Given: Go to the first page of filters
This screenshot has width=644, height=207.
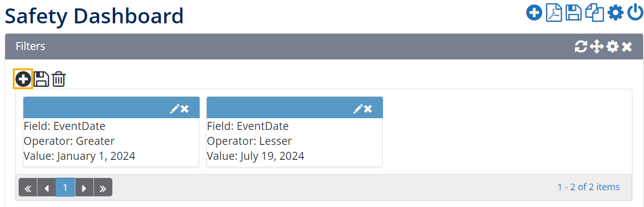Looking at the screenshot, I should coord(28,187).
